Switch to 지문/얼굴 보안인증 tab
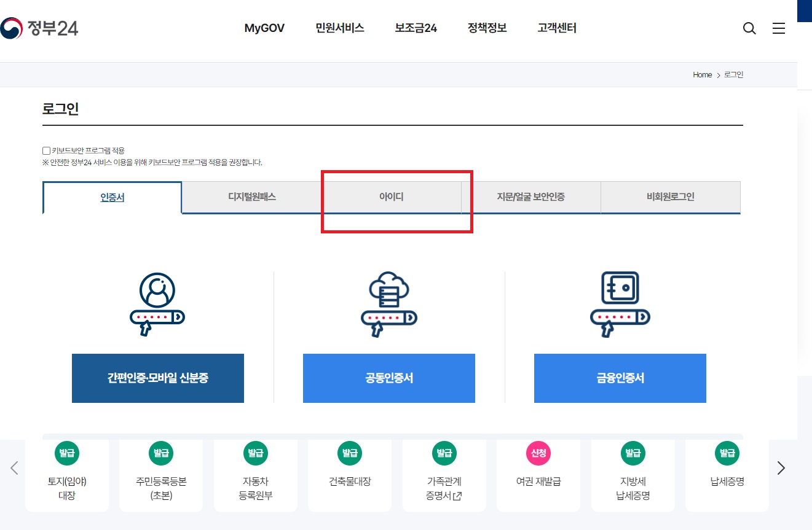The height and width of the screenshot is (530, 812). pyautogui.click(x=531, y=197)
